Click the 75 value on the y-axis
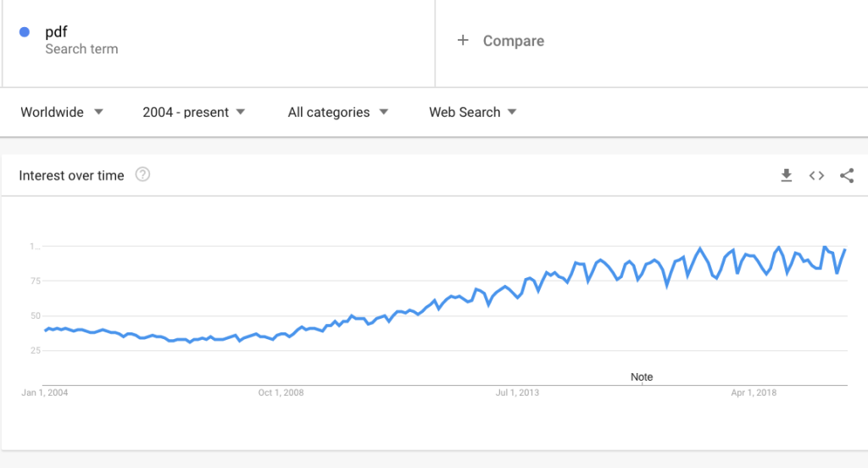The image size is (868, 468). point(34,281)
